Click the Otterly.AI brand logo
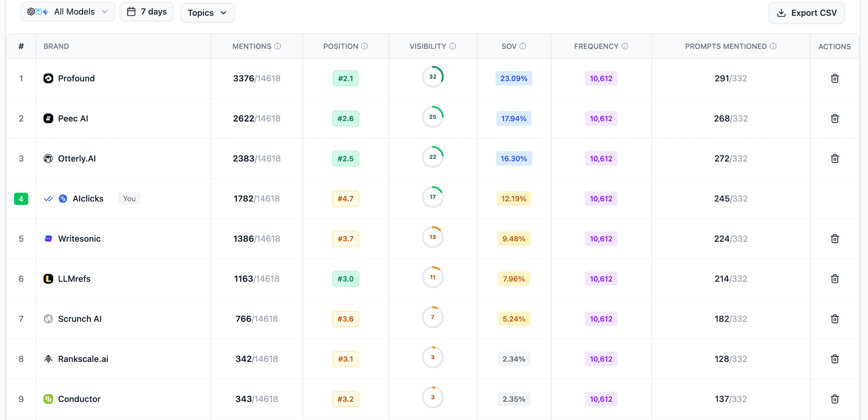The height and width of the screenshot is (420, 868). (x=48, y=158)
